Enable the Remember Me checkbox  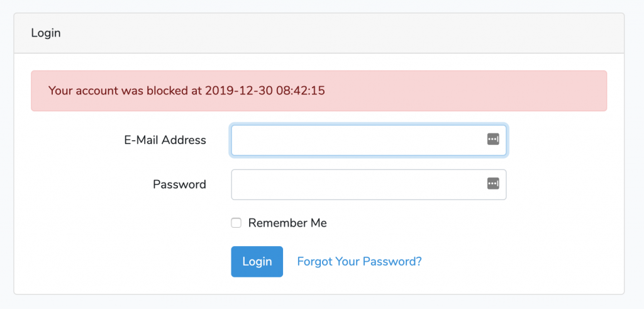click(236, 223)
